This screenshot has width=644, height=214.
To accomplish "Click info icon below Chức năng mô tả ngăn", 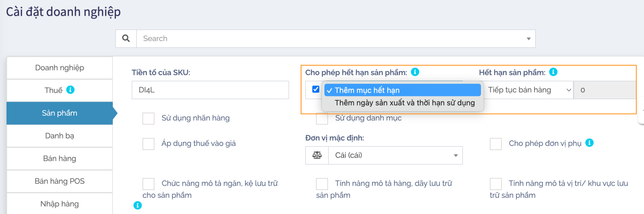I will coord(138,206).
